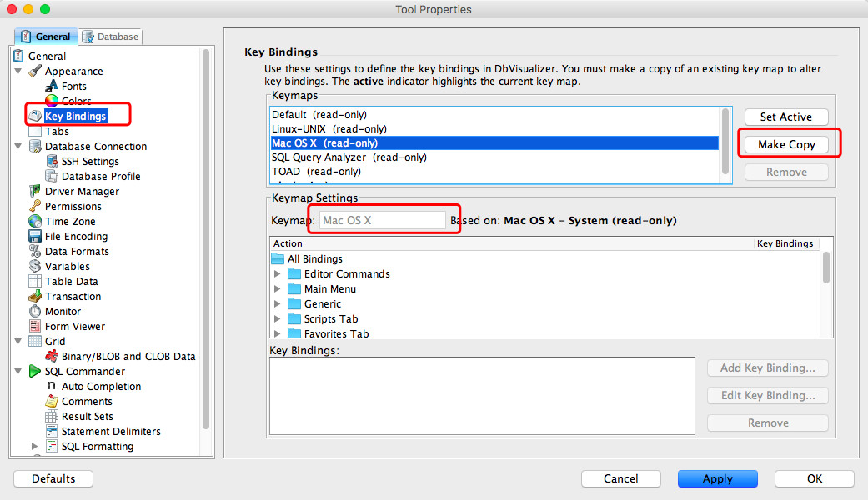Click the Key Bindings list box

(x=482, y=396)
